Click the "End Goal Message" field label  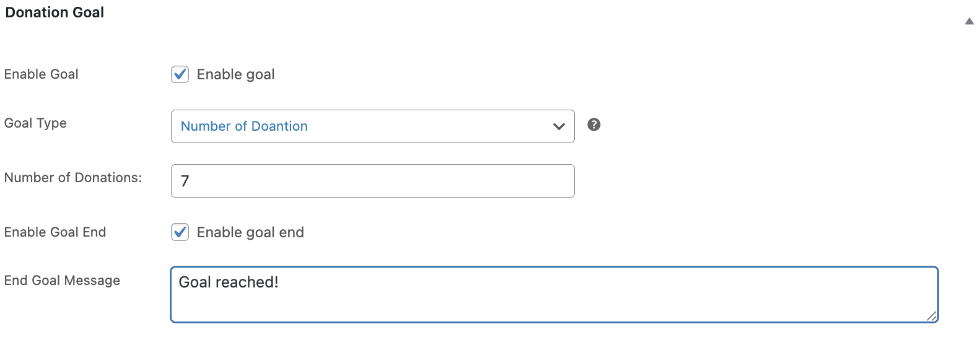62,281
